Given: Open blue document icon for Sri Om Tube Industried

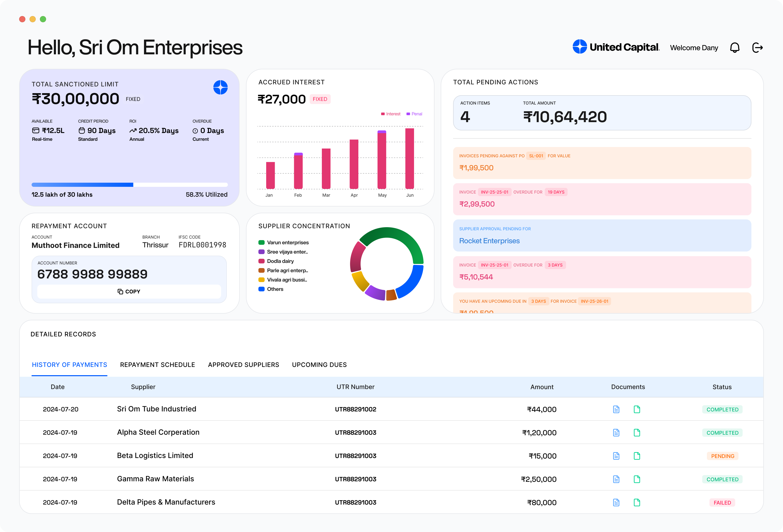Looking at the screenshot, I should click(616, 409).
